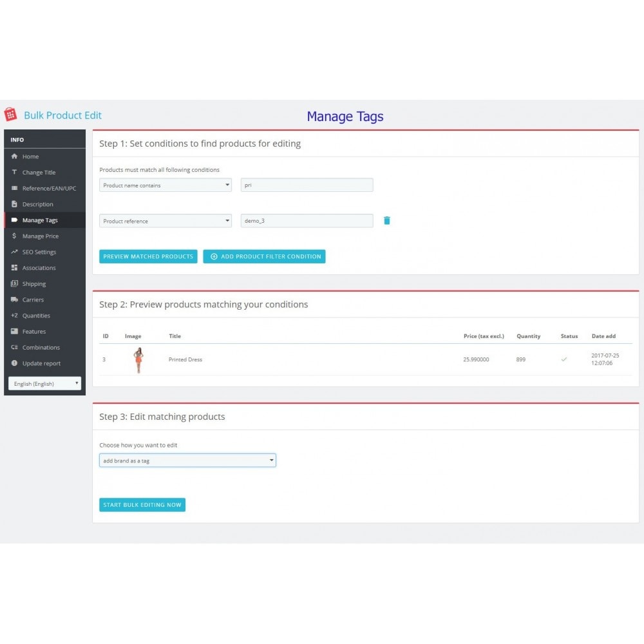Screen dimensions: 644x644
Task: Click the Bulk Product Edit logo icon
Action: pyautogui.click(x=10, y=115)
